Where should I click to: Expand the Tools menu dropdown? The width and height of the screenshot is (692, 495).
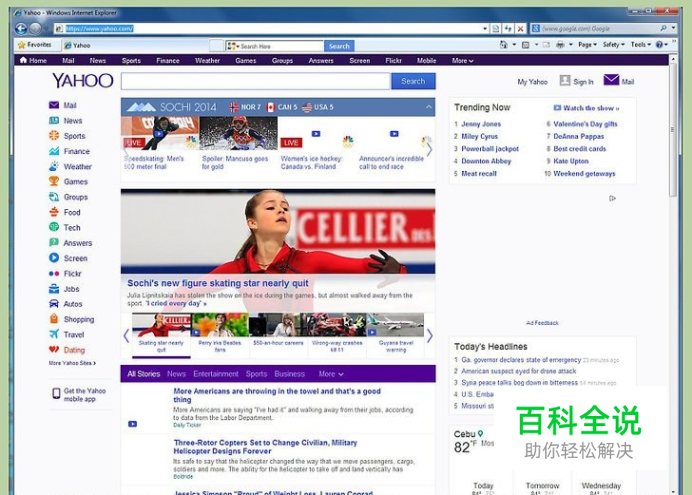click(x=641, y=45)
